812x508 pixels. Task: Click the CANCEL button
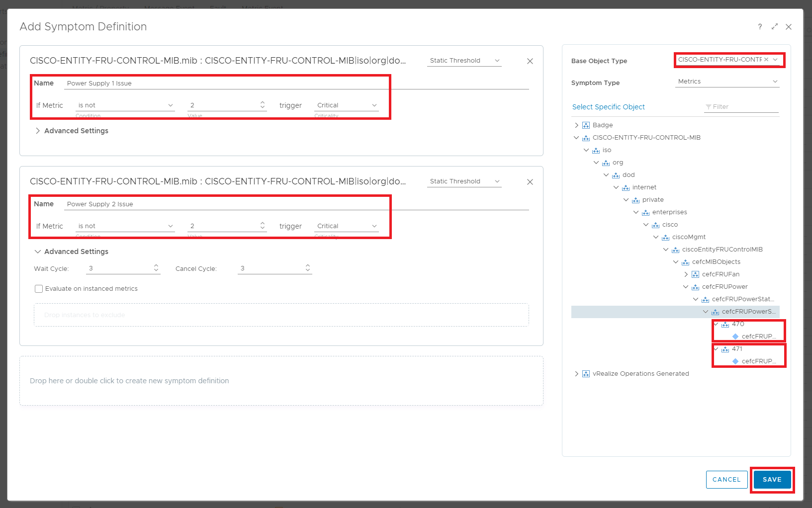pos(726,480)
